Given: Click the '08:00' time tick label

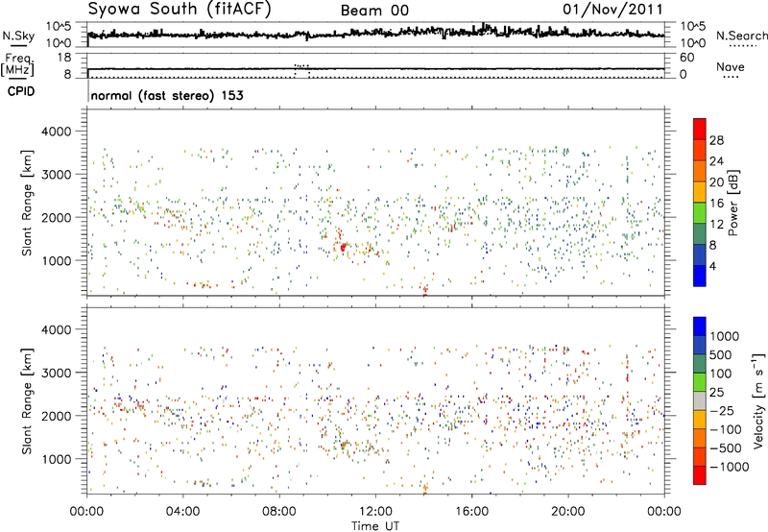Looking at the screenshot, I should click(279, 512).
